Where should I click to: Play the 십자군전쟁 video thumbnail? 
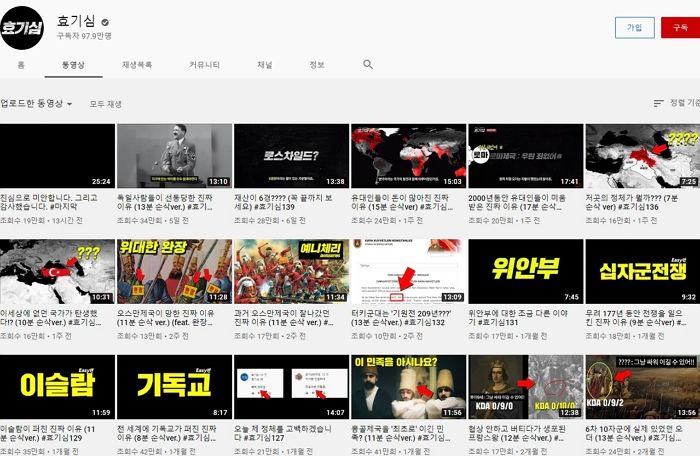(641, 271)
